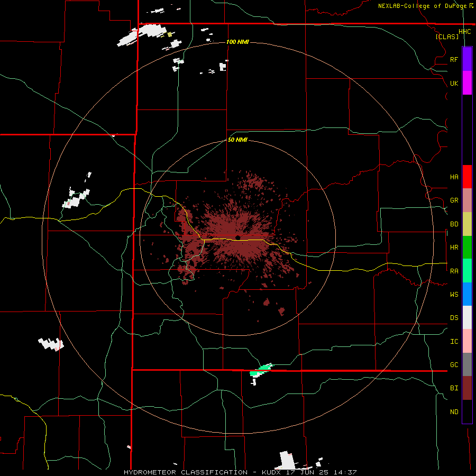This screenshot has width=476, height=476.
Task: Click the GC legend label
Action: pos(454,365)
